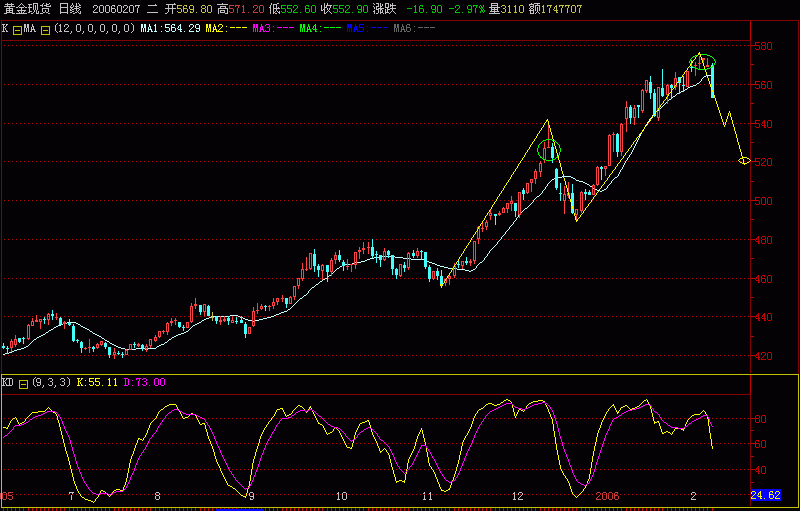
Task: Click the date 20060207
Action: (x=116, y=9)
